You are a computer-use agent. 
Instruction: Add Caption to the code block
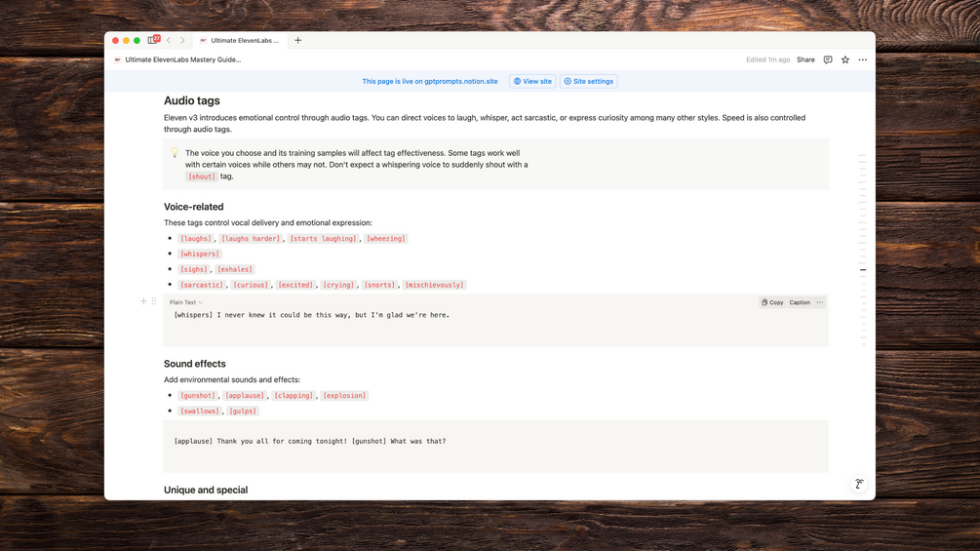coord(800,302)
